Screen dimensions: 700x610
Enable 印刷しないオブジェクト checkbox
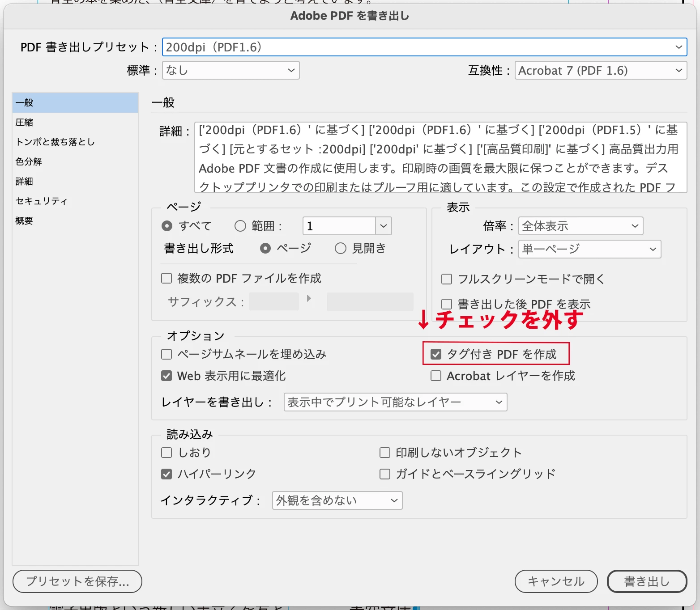pyautogui.click(x=385, y=453)
